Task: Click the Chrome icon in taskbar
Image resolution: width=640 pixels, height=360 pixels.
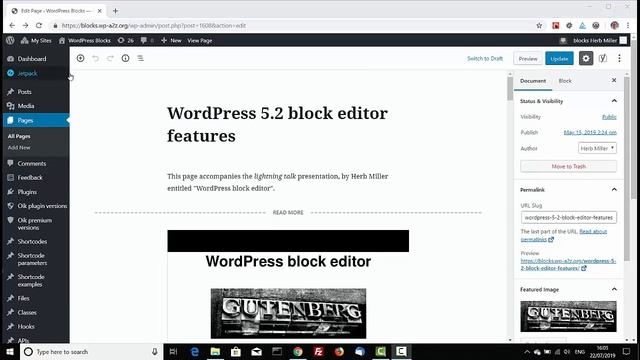Action: 298,352
